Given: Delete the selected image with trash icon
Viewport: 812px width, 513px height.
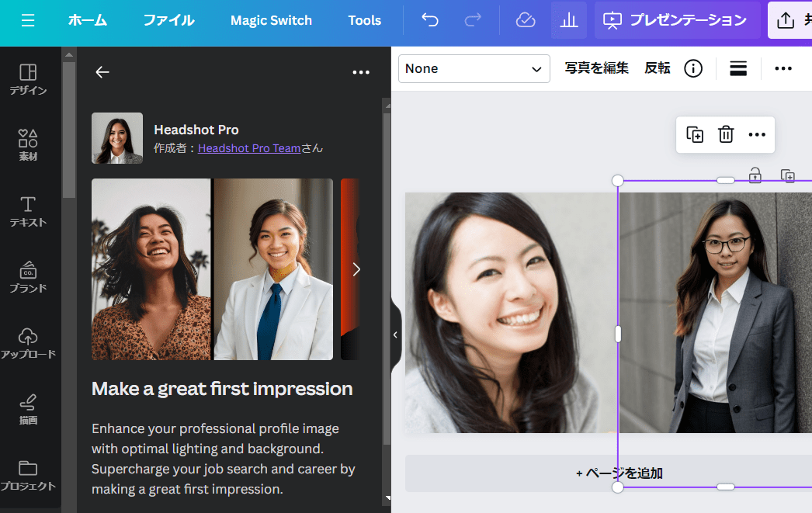Looking at the screenshot, I should (726, 134).
